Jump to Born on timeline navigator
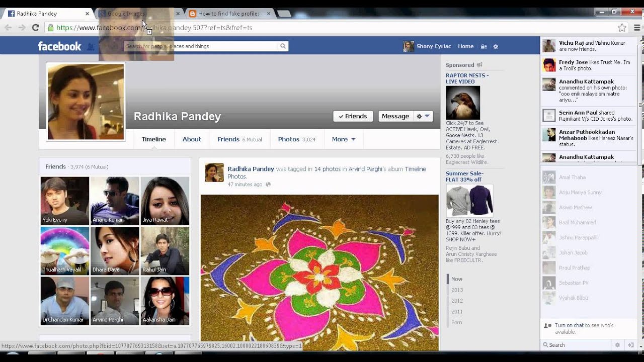Viewport: 644px width, 362px height. click(x=456, y=322)
